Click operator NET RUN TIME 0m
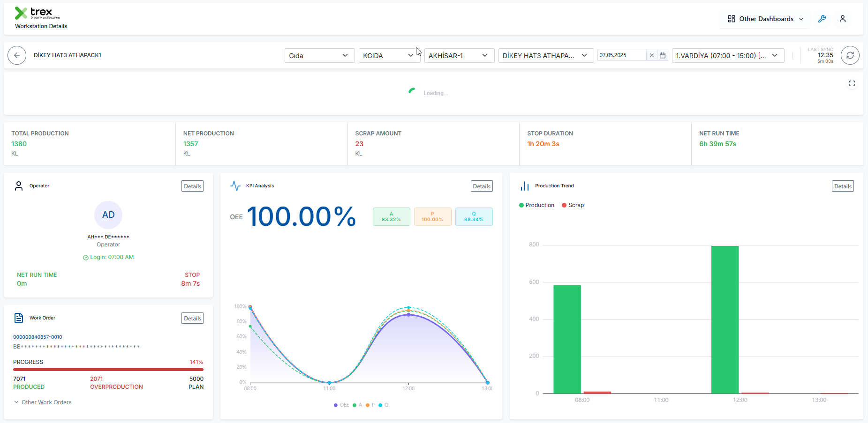Screen dimensions: 868x423 [22, 283]
